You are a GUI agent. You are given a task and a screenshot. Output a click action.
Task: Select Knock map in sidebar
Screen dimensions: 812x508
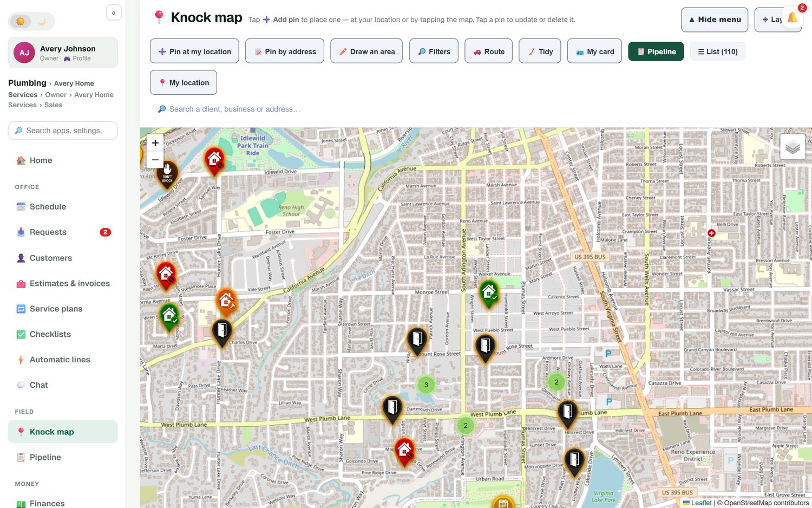click(x=63, y=432)
